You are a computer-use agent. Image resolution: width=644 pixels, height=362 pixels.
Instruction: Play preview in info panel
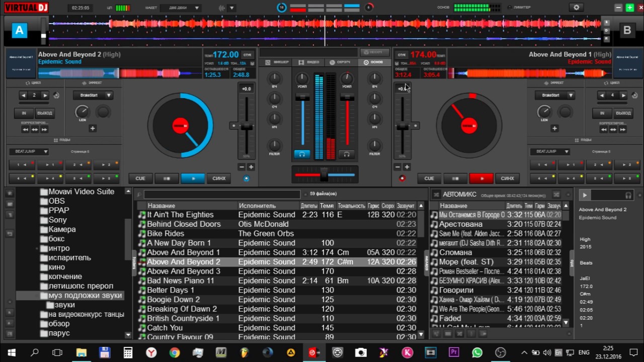point(584,195)
